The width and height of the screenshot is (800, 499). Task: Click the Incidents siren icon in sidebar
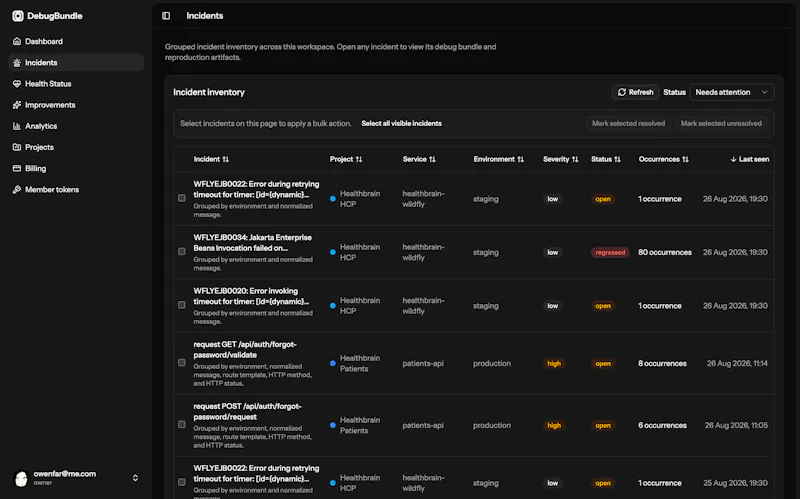pyautogui.click(x=17, y=63)
